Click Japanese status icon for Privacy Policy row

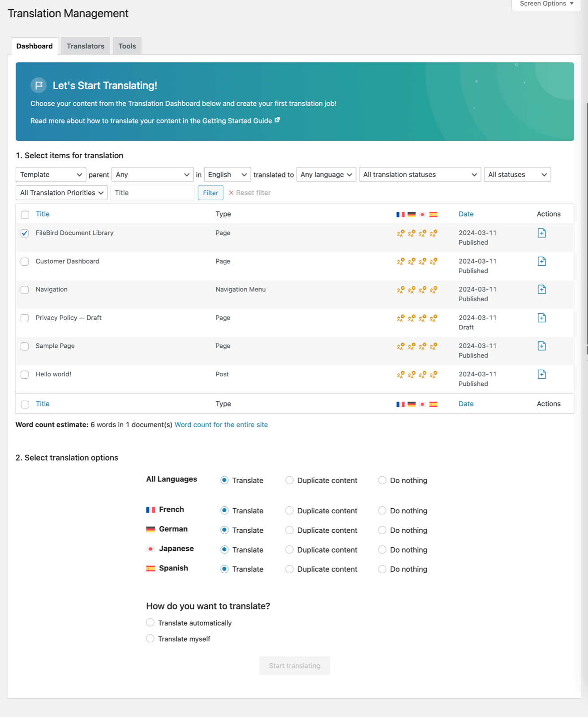coord(422,318)
